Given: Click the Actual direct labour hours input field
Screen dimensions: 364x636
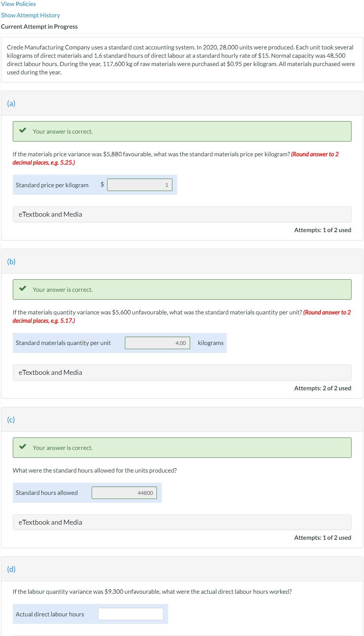Looking at the screenshot, I should coord(131,614).
